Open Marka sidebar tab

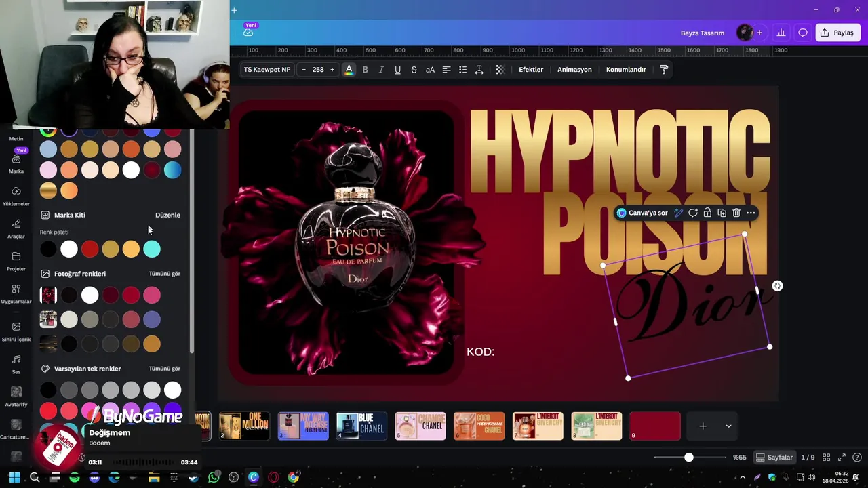[16, 163]
